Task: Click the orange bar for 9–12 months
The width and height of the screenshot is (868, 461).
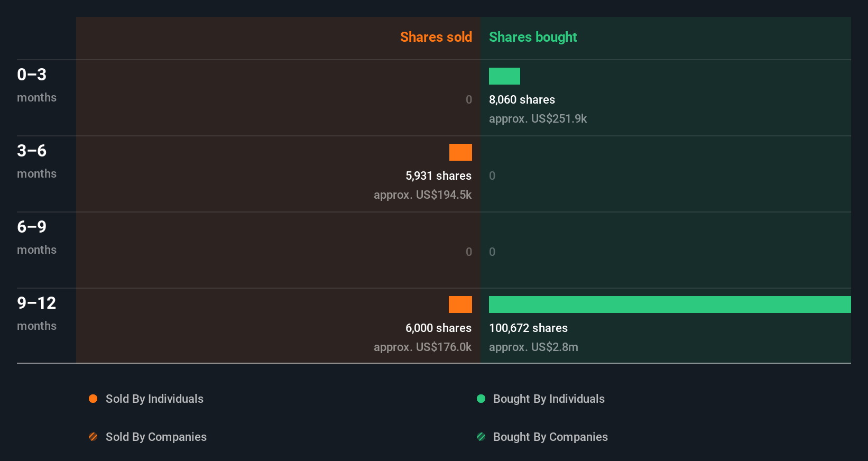Action: [x=460, y=305]
